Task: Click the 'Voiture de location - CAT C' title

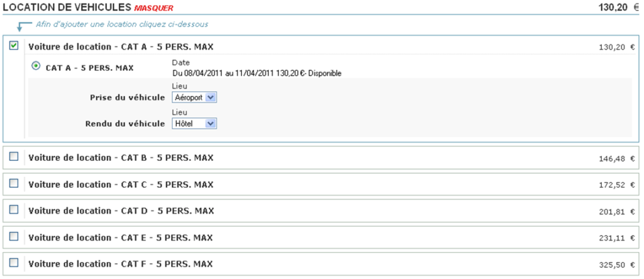Action: pyautogui.click(x=121, y=184)
